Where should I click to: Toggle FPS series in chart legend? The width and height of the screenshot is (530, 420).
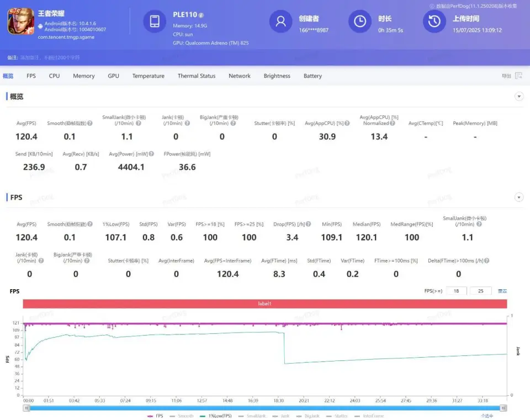pyautogui.click(x=156, y=416)
